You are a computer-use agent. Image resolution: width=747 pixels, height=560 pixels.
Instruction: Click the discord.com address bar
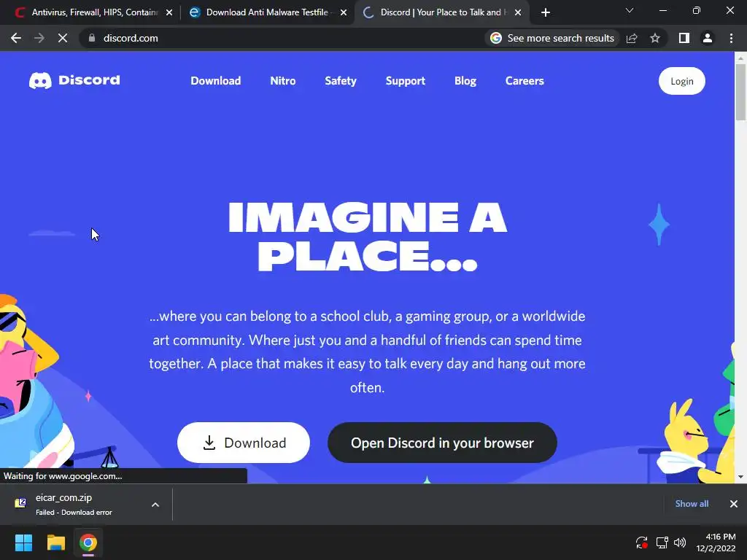coord(281,38)
